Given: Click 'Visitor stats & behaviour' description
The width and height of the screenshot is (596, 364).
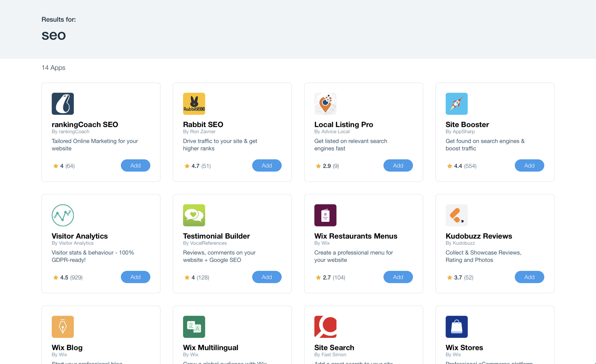Looking at the screenshot, I should (x=93, y=256).
